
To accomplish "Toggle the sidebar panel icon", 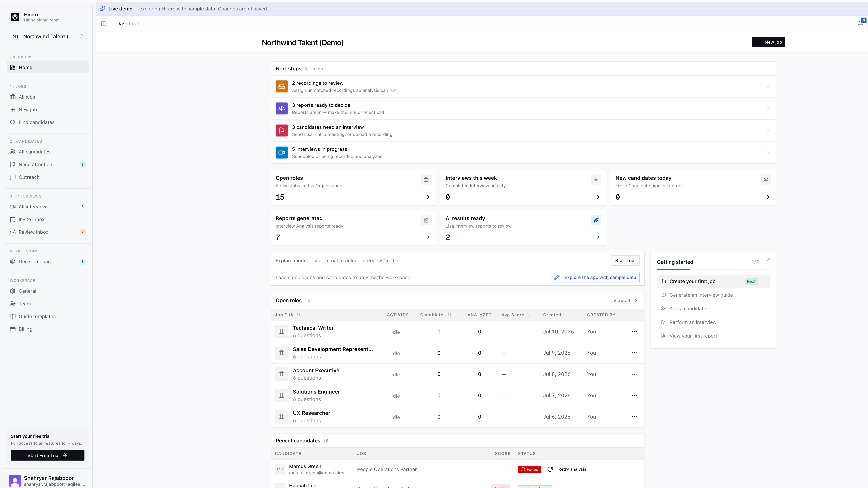I will coord(104,24).
